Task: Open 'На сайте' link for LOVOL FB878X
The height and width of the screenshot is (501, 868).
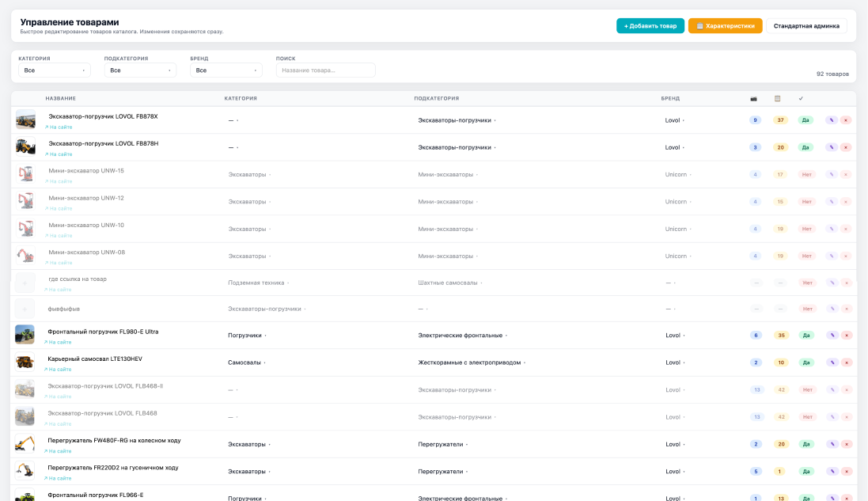Action: [x=59, y=127]
